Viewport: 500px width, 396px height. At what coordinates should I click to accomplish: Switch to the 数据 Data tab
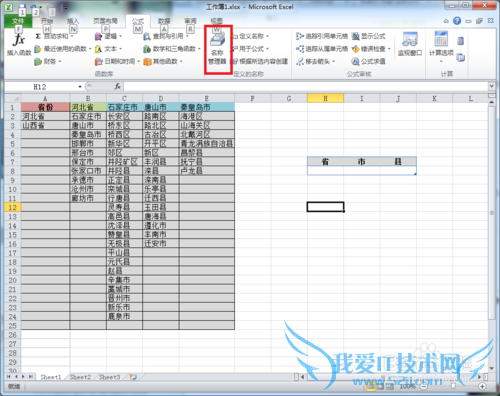point(164,21)
